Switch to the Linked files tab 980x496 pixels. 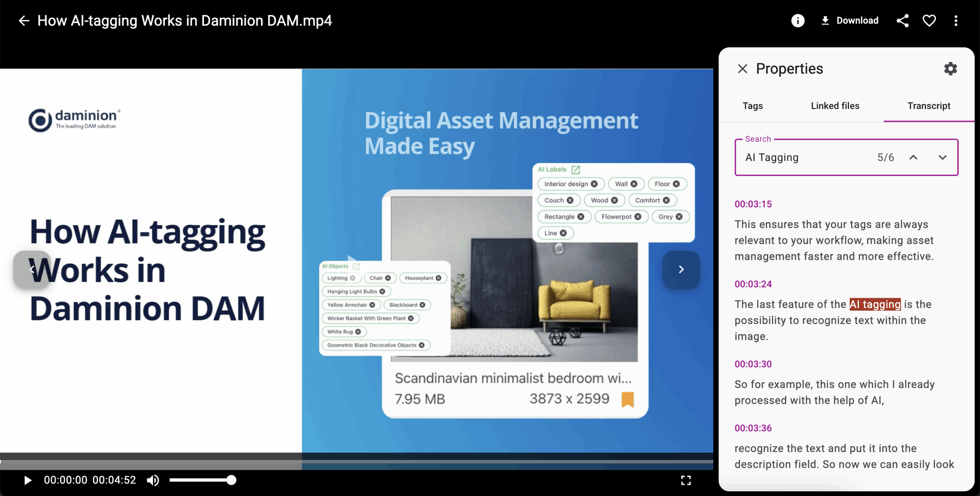835,106
